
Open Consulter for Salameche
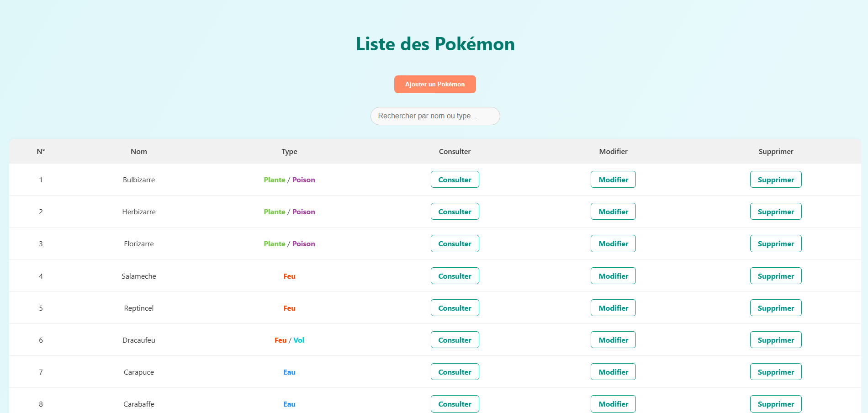point(455,276)
